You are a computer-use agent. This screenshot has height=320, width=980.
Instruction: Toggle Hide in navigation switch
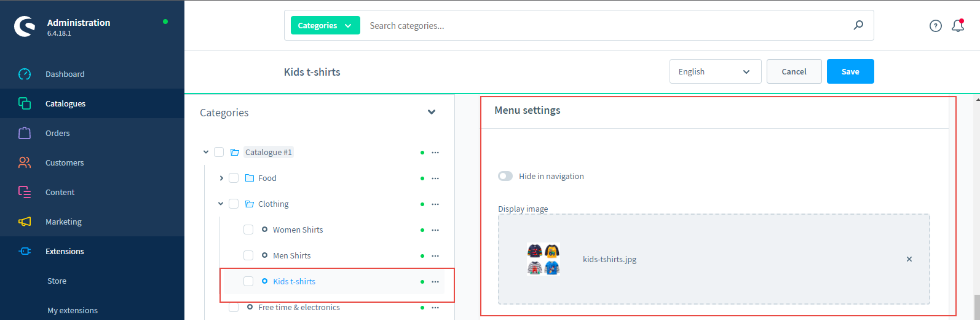tap(505, 176)
